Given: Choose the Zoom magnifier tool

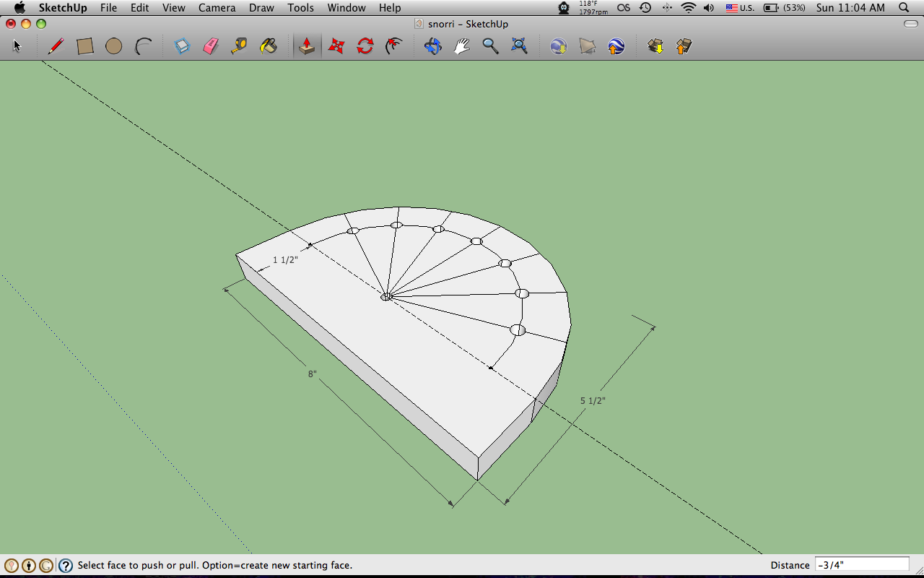Looking at the screenshot, I should [x=490, y=46].
